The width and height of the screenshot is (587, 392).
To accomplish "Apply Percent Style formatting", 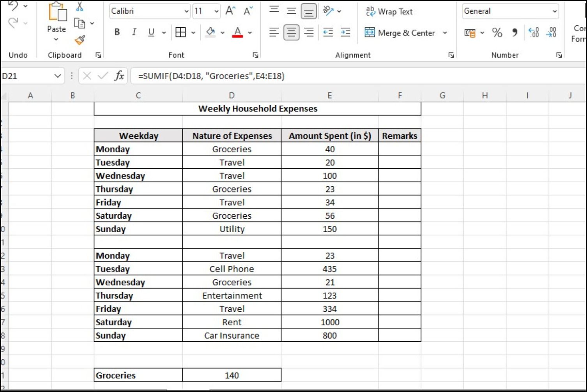I will tap(497, 33).
